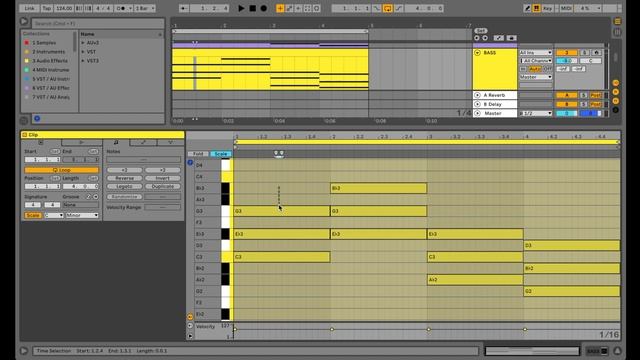Switch to Arrangement view selector icon
Screen dimensions: 640x360
(618, 21)
